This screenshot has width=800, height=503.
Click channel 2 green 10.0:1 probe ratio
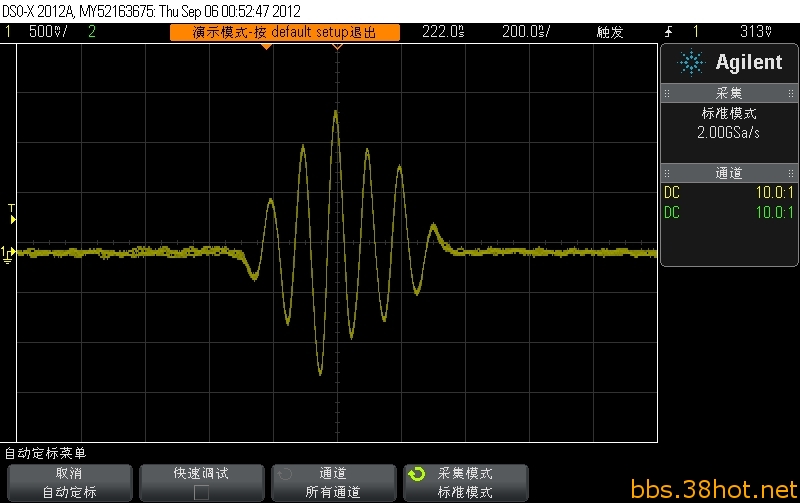(x=774, y=212)
